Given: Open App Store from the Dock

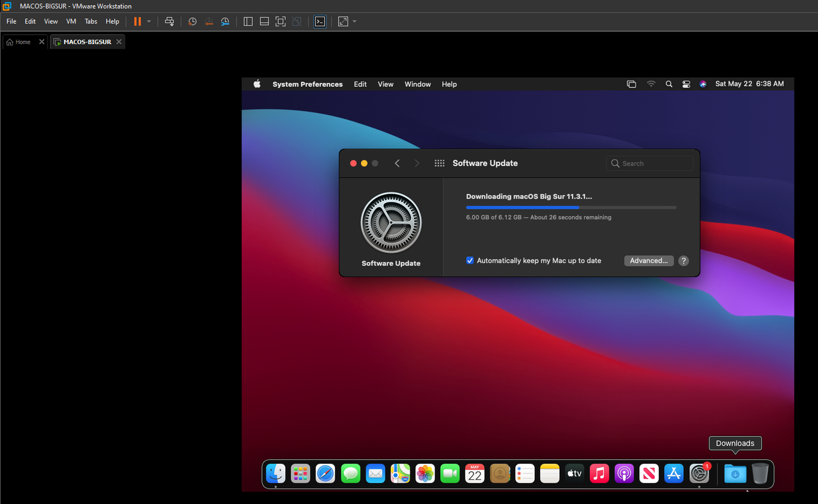Looking at the screenshot, I should click(x=674, y=473).
